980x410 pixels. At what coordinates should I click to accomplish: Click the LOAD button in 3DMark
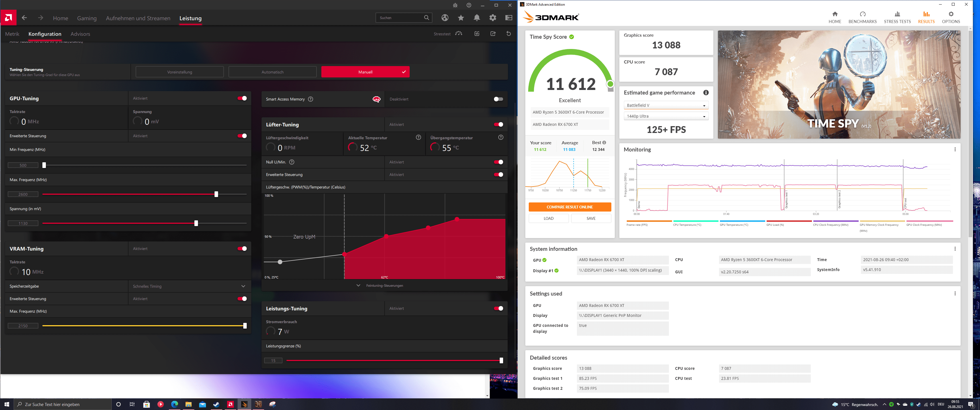pos(549,218)
